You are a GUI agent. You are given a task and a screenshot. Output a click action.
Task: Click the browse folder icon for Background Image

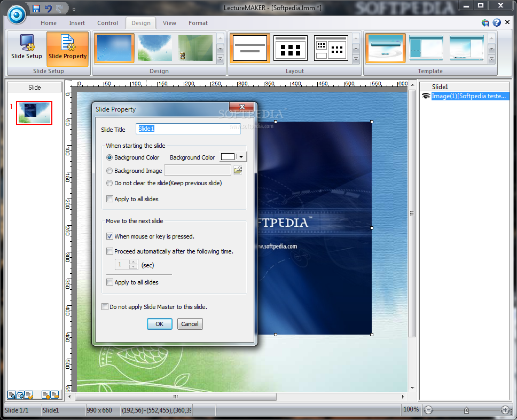[238, 170]
